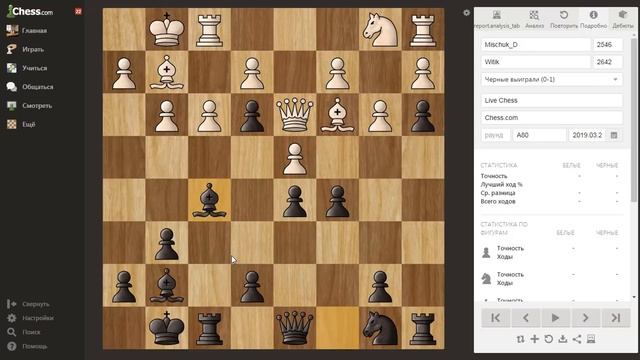Screen dimensions: 640x360
Task: Edit the A80 opening code field
Action: point(539,135)
